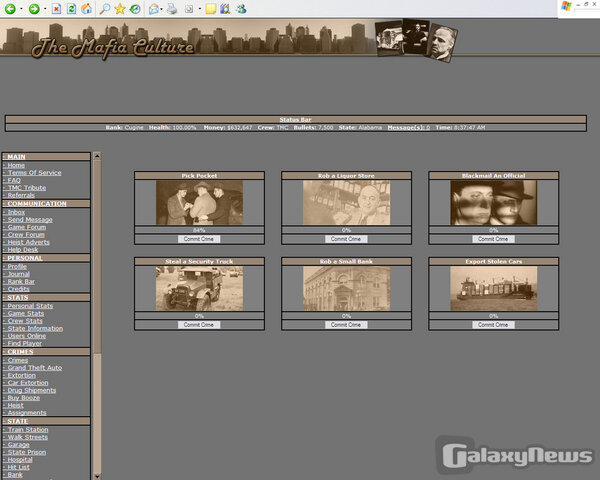Open the Message(s) link in Status Bar
The height and width of the screenshot is (480, 600).
click(x=408, y=127)
